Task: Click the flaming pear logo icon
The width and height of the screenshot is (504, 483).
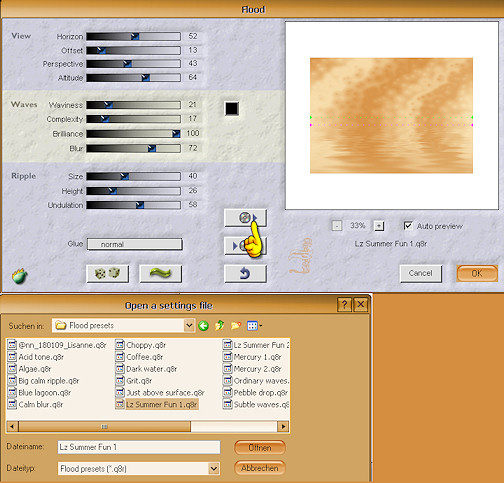Action: pyautogui.click(x=19, y=276)
